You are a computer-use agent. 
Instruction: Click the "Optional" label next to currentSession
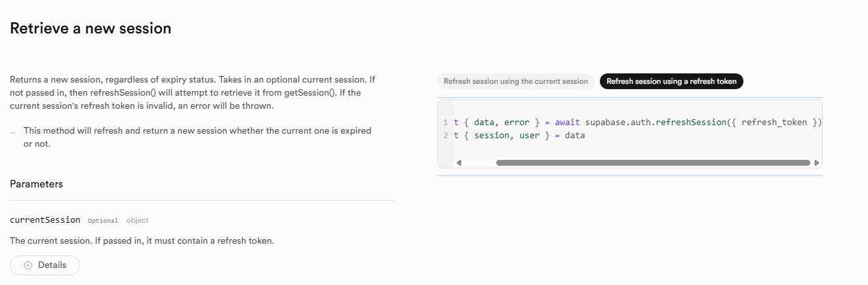point(103,221)
